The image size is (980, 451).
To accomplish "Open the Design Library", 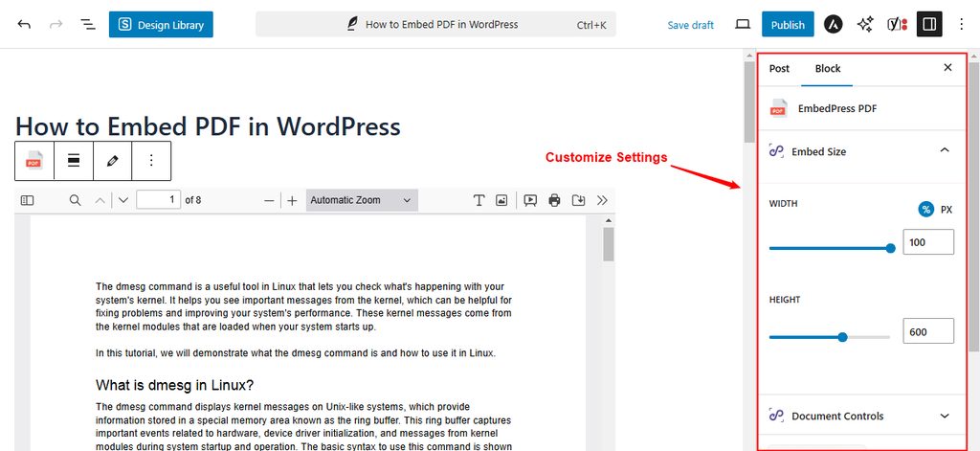I will click(x=161, y=24).
